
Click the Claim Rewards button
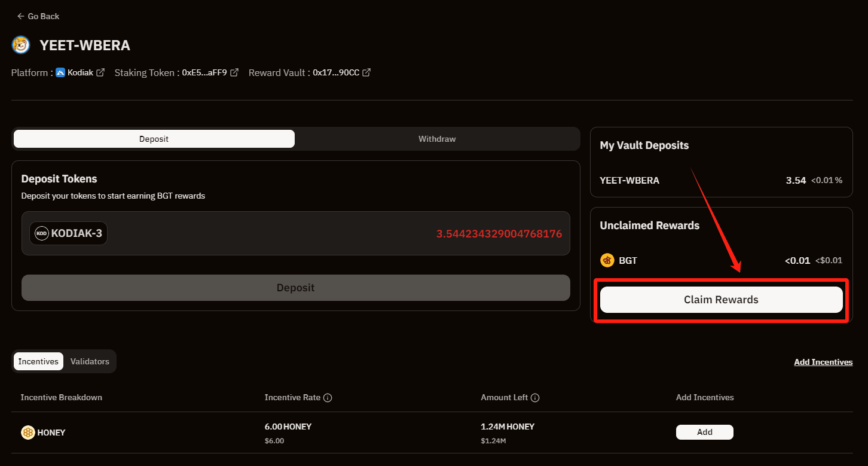coord(721,300)
